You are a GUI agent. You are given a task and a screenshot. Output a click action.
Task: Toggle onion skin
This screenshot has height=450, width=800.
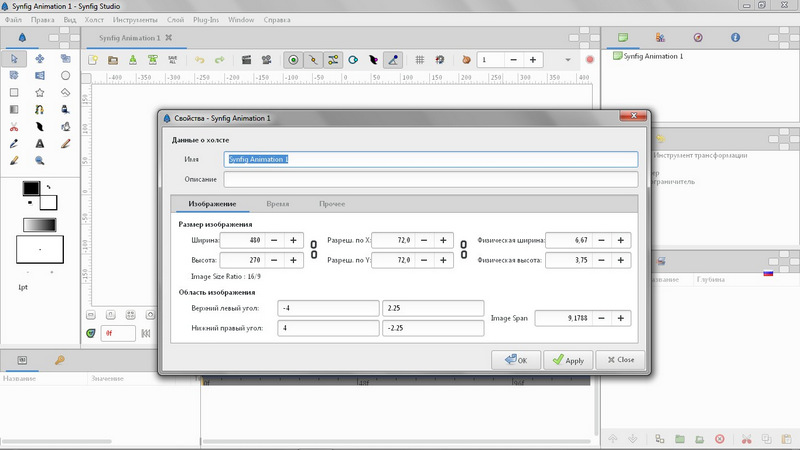click(466, 60)
